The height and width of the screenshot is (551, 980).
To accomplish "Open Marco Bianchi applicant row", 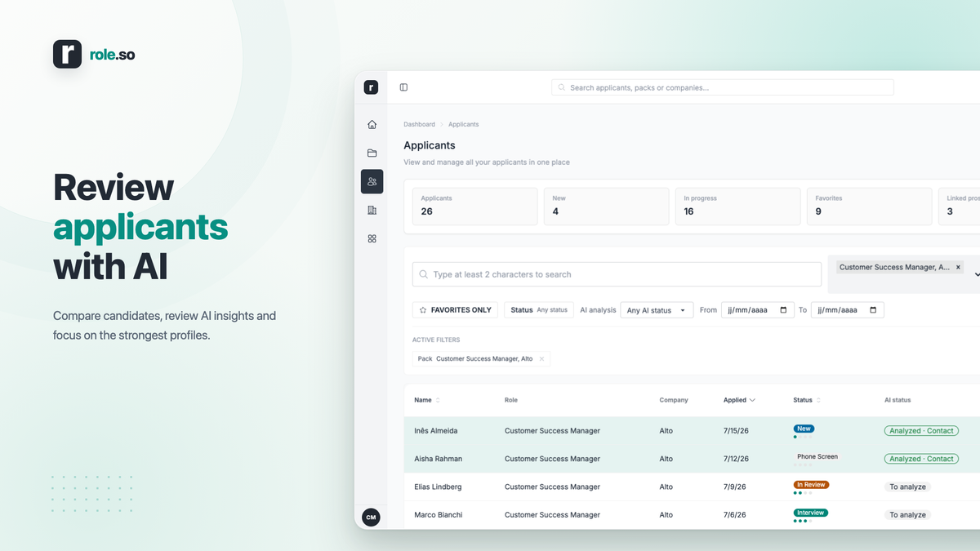I will click(692, 514).
